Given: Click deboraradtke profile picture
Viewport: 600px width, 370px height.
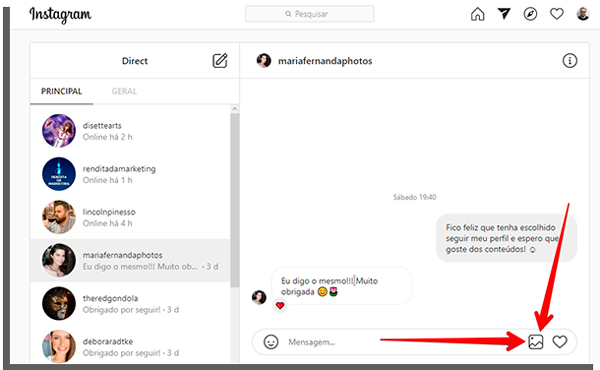Looking at the screenshot, I should click(59, 346).
